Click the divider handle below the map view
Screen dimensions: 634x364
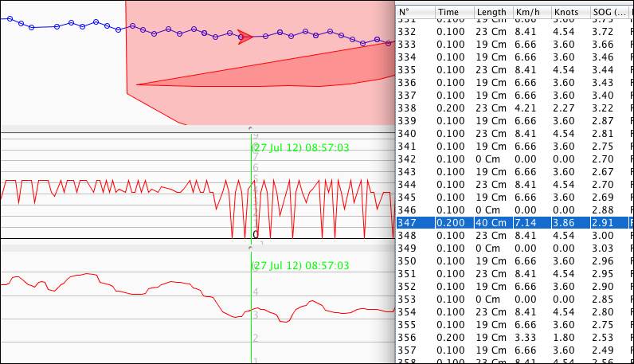click(x=250, y=128)
